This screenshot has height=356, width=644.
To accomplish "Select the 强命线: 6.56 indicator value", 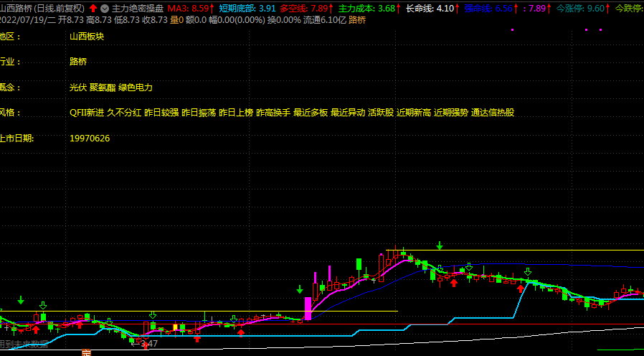I will tap(488, 8).
